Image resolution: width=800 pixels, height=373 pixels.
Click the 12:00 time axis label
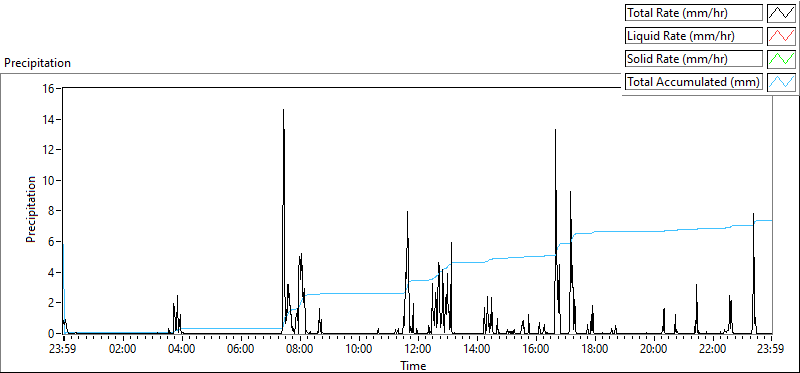coord(418,350)
